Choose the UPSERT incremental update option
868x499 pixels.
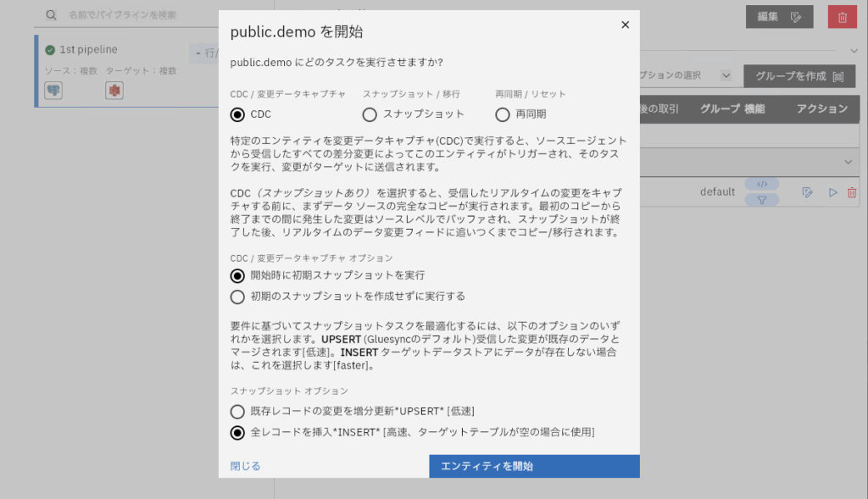pos(237,412)
